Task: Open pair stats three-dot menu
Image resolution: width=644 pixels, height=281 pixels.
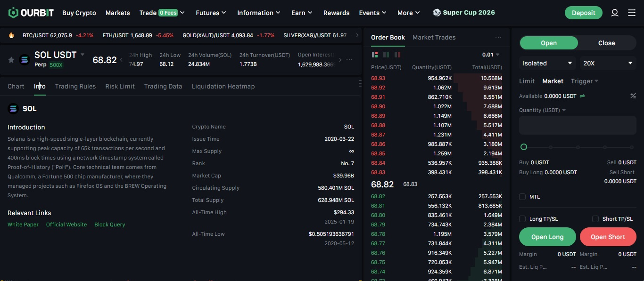Action: pos(349,60)
